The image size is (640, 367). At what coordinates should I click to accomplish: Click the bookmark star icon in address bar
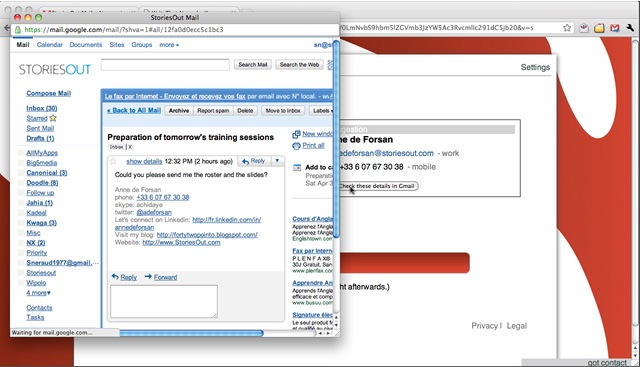click(x=567, y=28)
